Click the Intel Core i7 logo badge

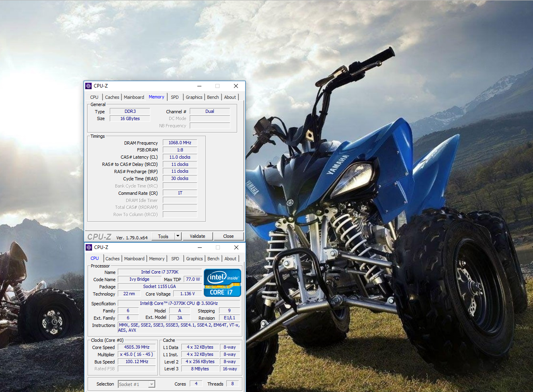222,283
